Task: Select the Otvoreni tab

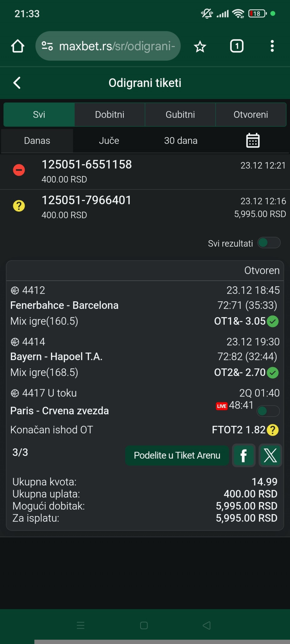Action: [x=251, y=114]
